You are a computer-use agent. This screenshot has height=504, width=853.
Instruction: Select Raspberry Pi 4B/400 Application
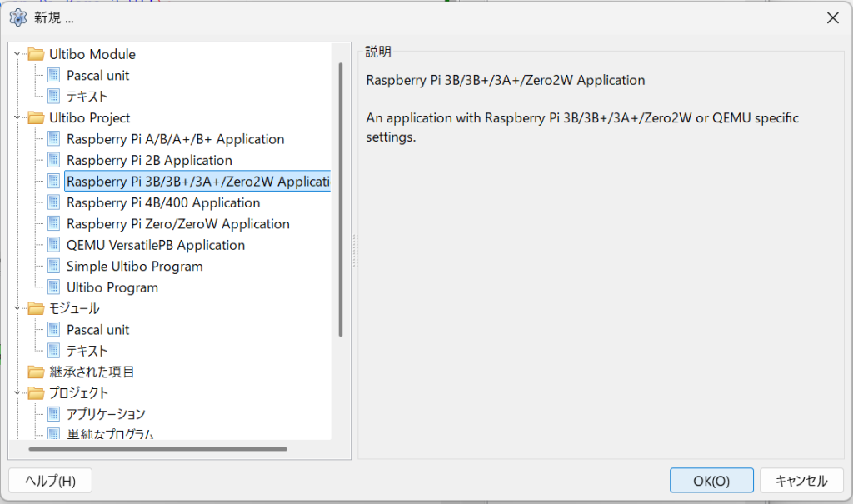point(163,202)
